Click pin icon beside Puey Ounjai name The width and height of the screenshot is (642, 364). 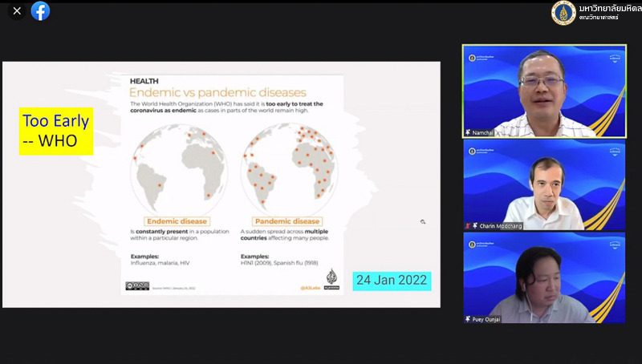[468, 318]
